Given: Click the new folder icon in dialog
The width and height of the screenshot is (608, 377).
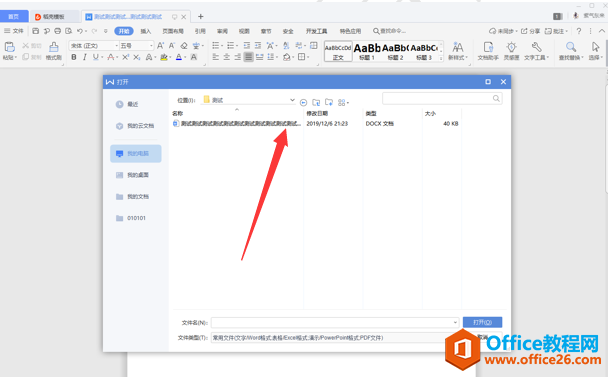Looking at the screenshot, I should click(x=329, y=102).
